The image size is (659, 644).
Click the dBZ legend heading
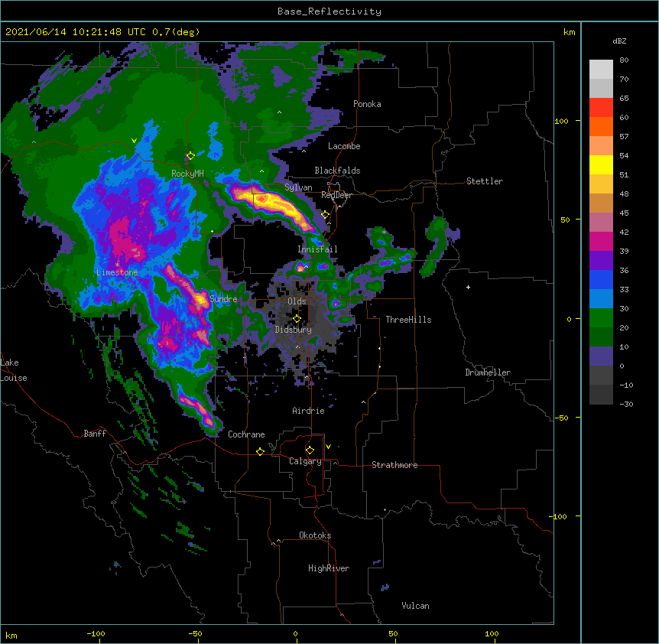pyautogui.click(x=619, y=41)
